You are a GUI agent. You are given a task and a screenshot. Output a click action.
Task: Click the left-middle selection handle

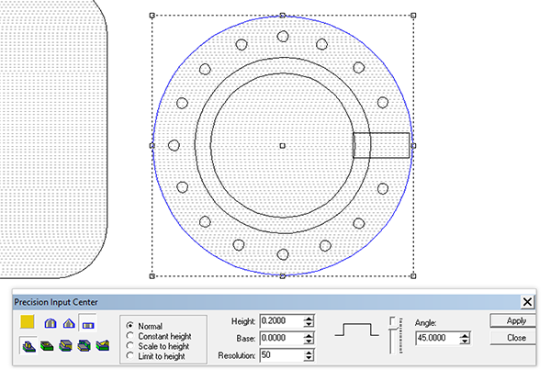pos(152,145)
